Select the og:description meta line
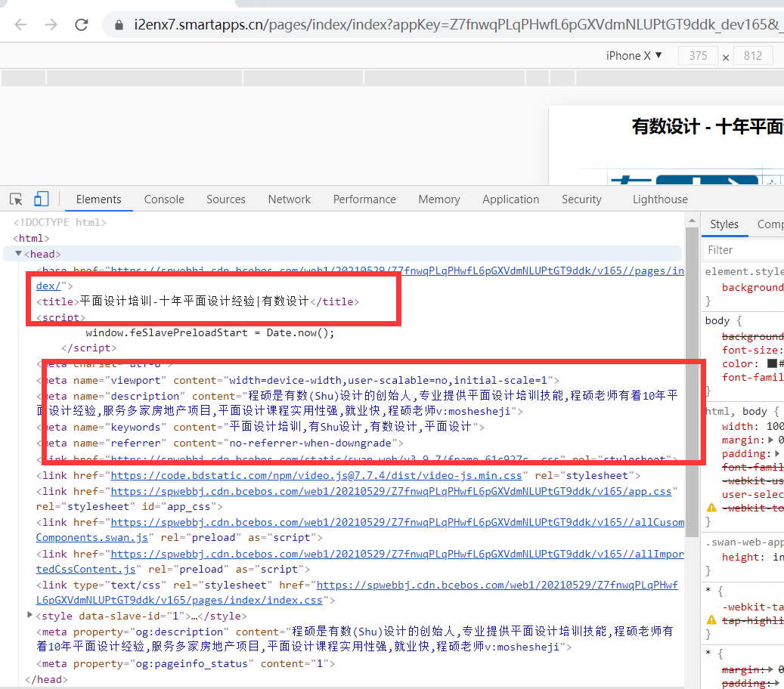This screenshot has height=689, width=784. click(355, 639)
